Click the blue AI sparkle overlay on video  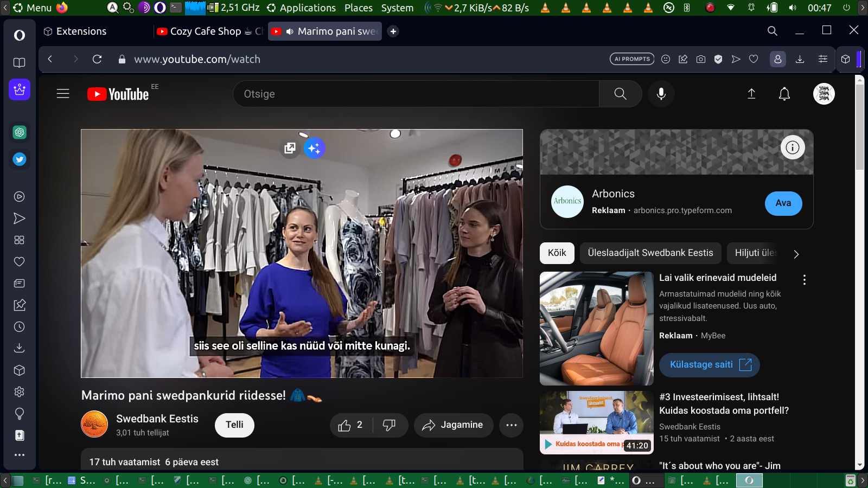[x=314, y=148]
